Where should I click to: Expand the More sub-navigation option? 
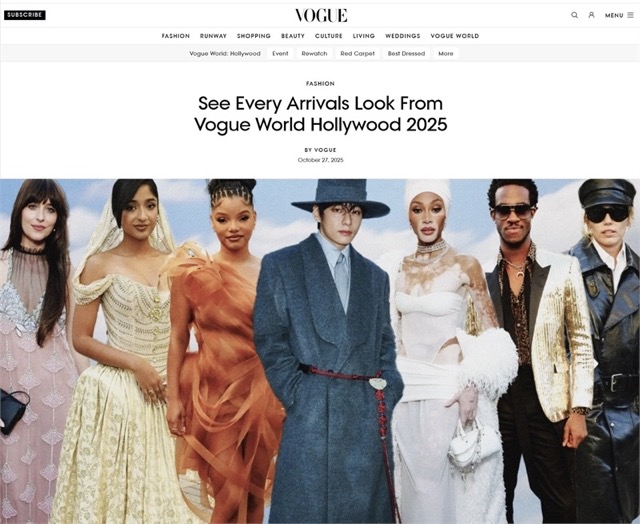coord(446,53)
